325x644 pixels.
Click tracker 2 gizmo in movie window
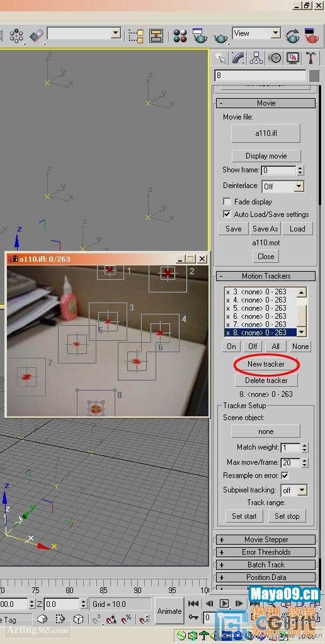168,273
